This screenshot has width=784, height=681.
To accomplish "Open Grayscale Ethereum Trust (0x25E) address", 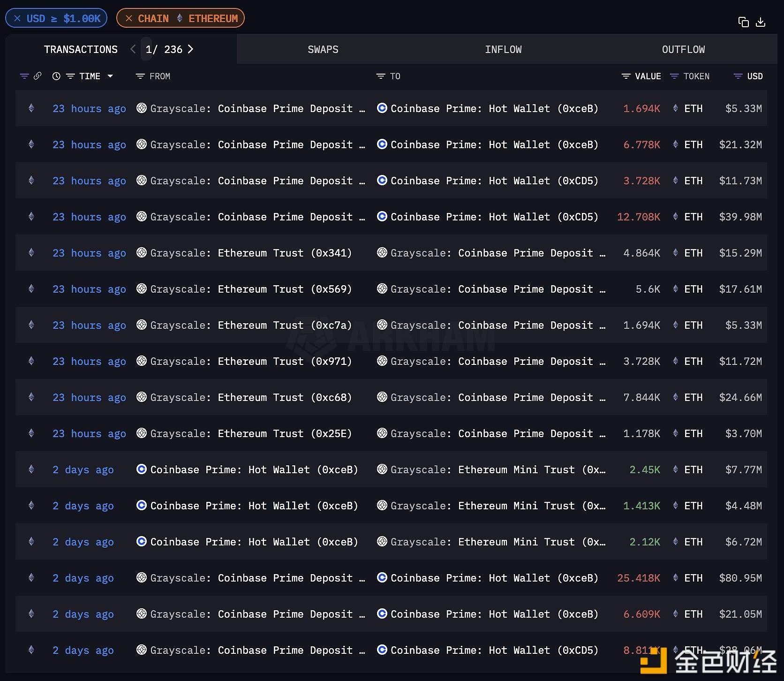I will click(x=285, y=433).
